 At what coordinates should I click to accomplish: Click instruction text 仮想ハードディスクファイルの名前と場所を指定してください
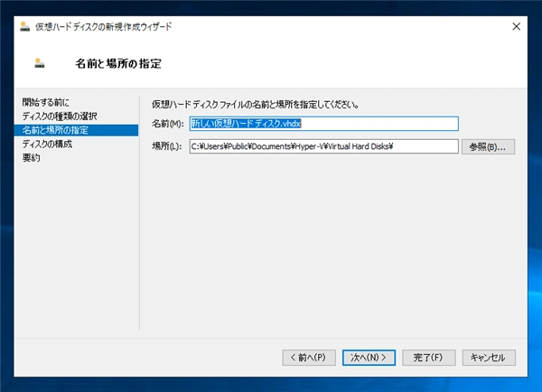coord(256,105)
